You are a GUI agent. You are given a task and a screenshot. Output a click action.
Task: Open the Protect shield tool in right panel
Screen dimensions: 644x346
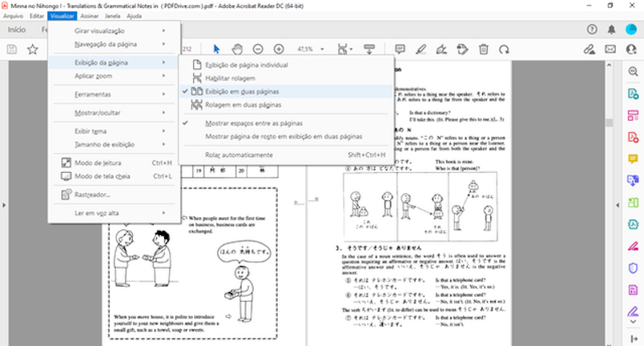tap(633, 268)
